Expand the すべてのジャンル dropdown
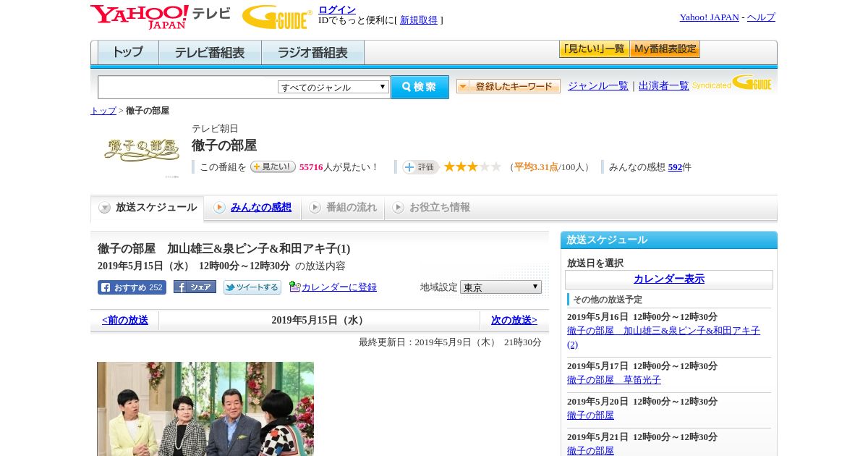868x456 pixels. 333,87
